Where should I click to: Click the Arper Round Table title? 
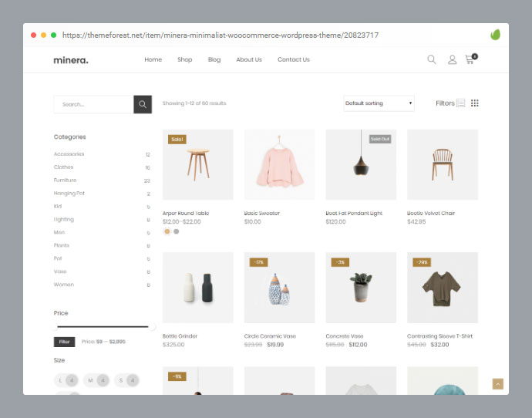tap(186, 213)
